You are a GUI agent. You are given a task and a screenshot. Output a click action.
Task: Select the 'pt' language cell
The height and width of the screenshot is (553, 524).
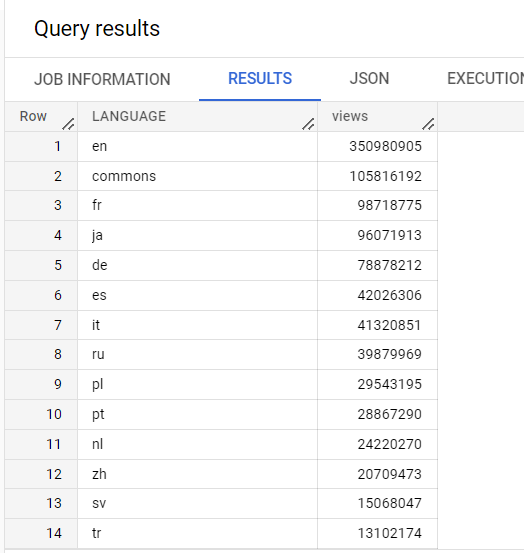pyautogui.click(x=197, y=414)
